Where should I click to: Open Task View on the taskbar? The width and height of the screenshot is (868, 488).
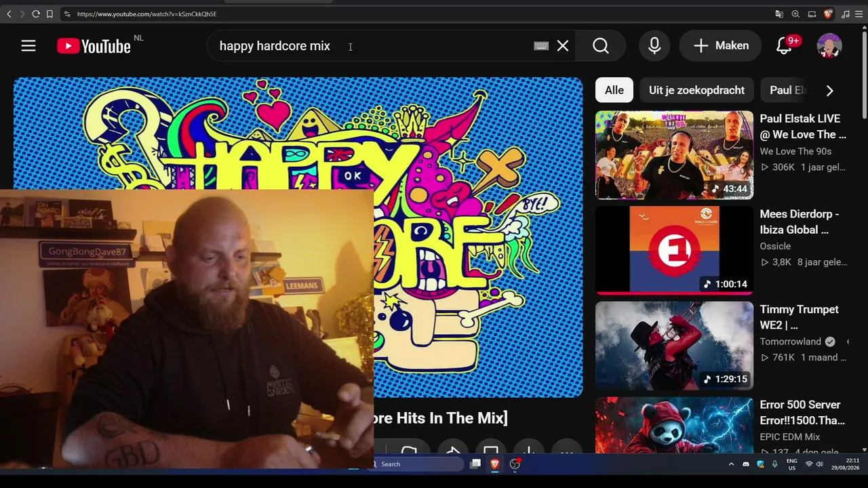pyautogui.click(x=476, y=464)
